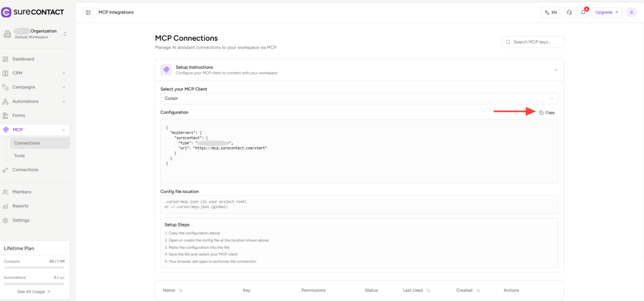Copy the configuration code

(x=547, y=112)
